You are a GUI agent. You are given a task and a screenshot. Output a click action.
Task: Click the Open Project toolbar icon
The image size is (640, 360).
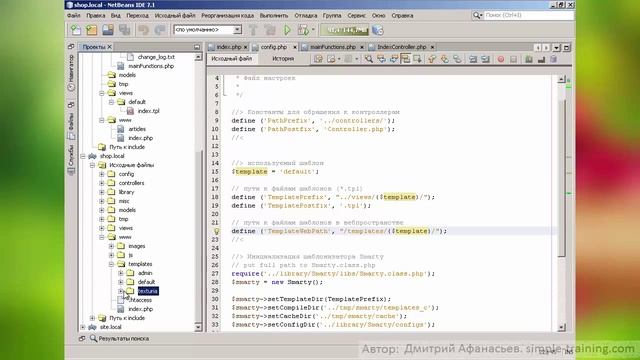108,30
